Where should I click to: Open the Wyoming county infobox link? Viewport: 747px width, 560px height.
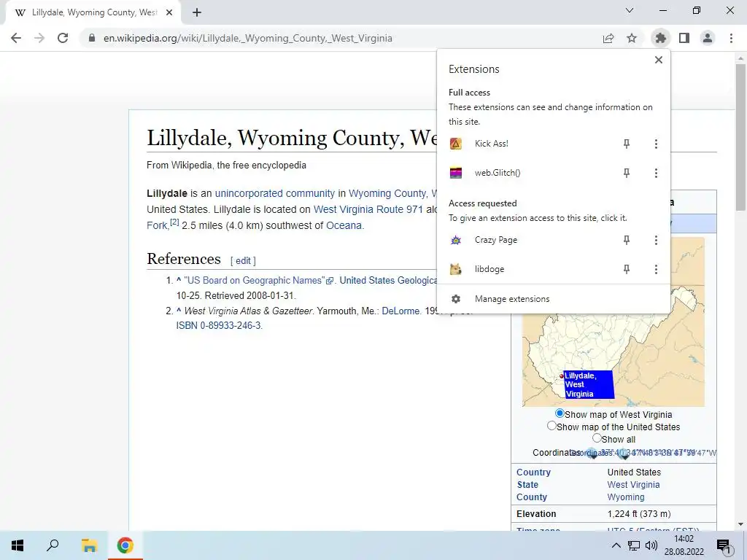click(625, 497)
